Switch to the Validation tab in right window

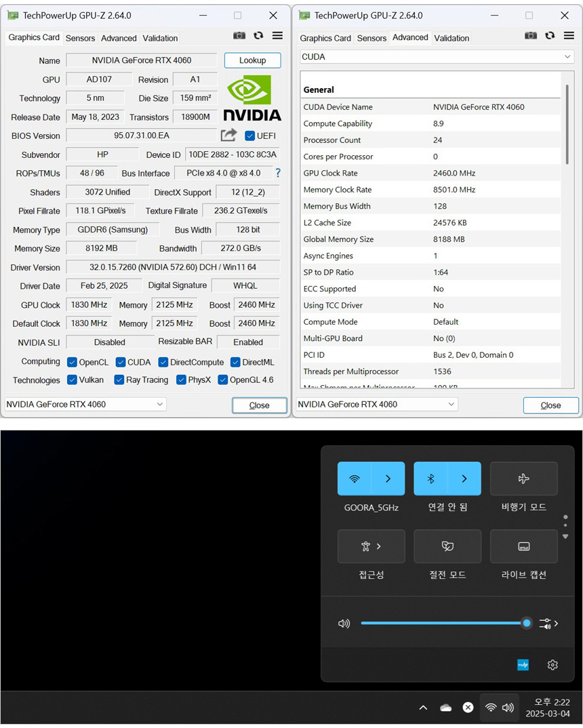[x=451, y=38]
